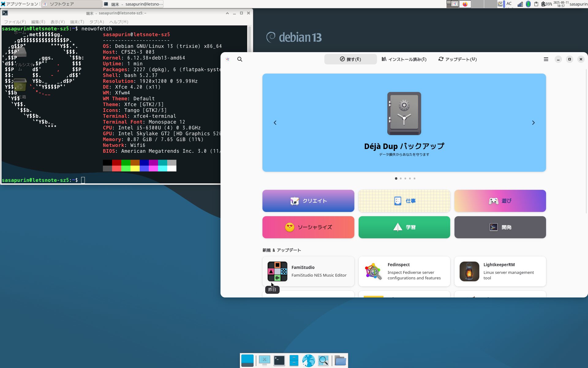The height and width of the screenshot is (368, 588).
Task: Open the Create category
Action: (308, 201)
